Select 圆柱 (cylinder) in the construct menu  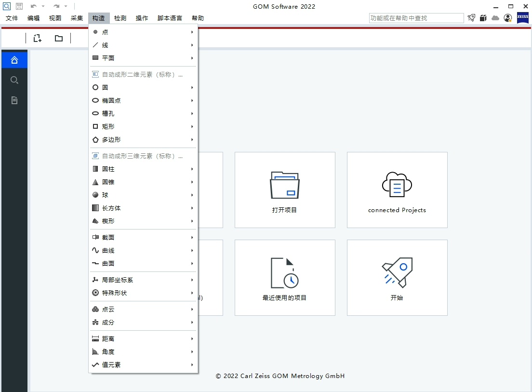pyautogui.click(x=107, y=169)
